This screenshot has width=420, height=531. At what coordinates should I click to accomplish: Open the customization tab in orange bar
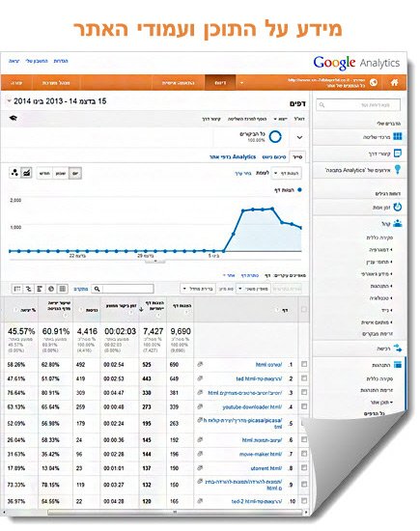pos(178,83)
